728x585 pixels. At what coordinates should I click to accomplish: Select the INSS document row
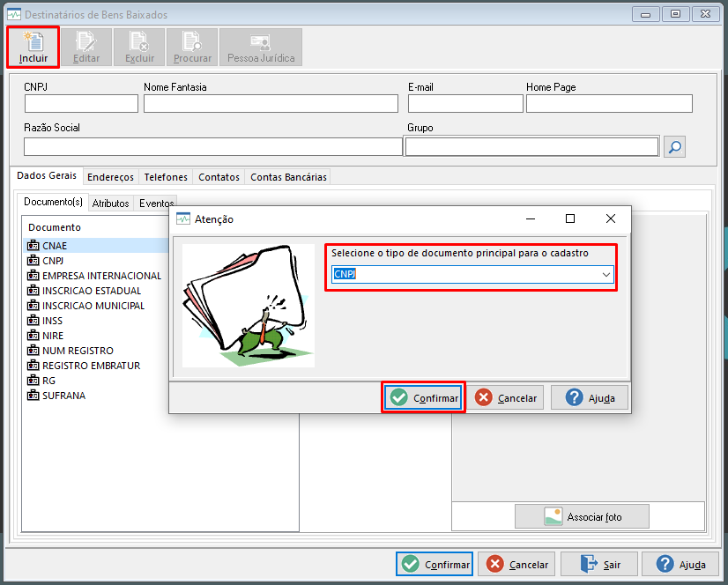pyautogui.click(x=96, y=321)
